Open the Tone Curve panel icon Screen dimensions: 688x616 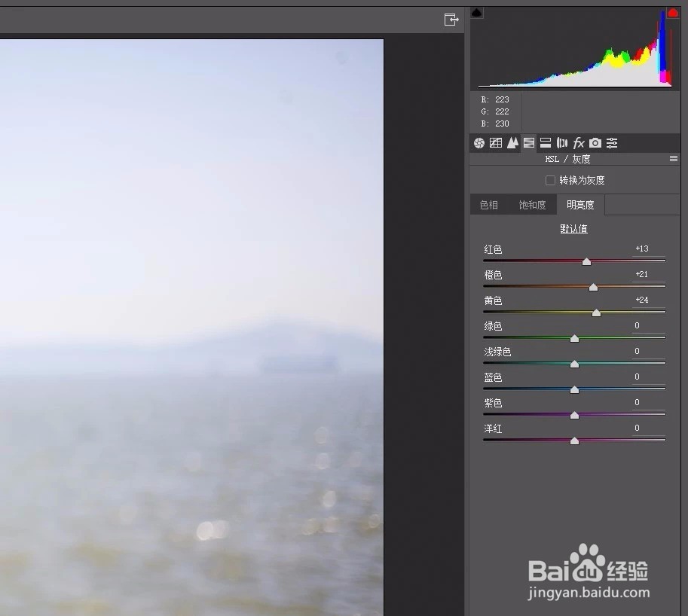click(496, 143)
